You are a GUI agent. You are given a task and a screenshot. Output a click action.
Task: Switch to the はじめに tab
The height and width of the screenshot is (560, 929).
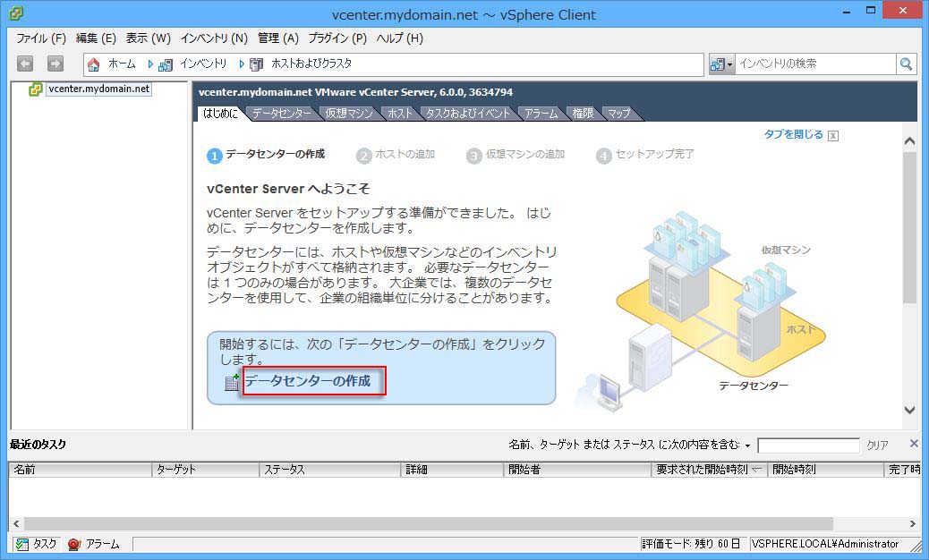tap(220, 113)
